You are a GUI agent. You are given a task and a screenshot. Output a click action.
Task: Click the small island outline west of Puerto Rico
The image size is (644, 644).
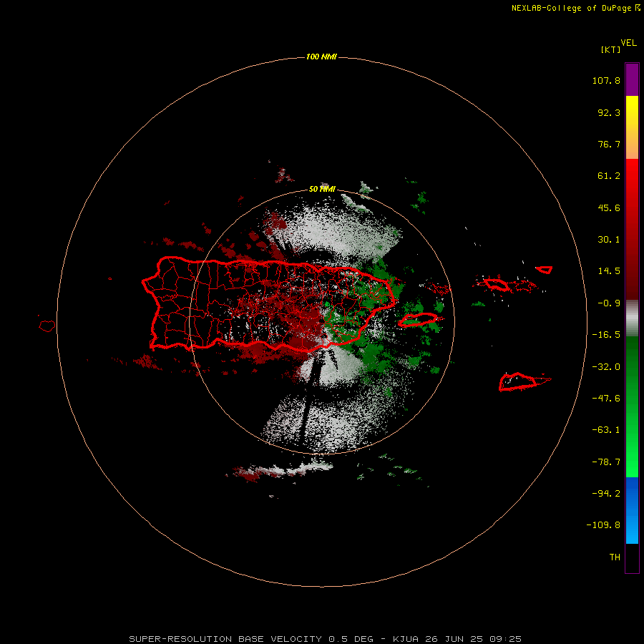(47, 326)
